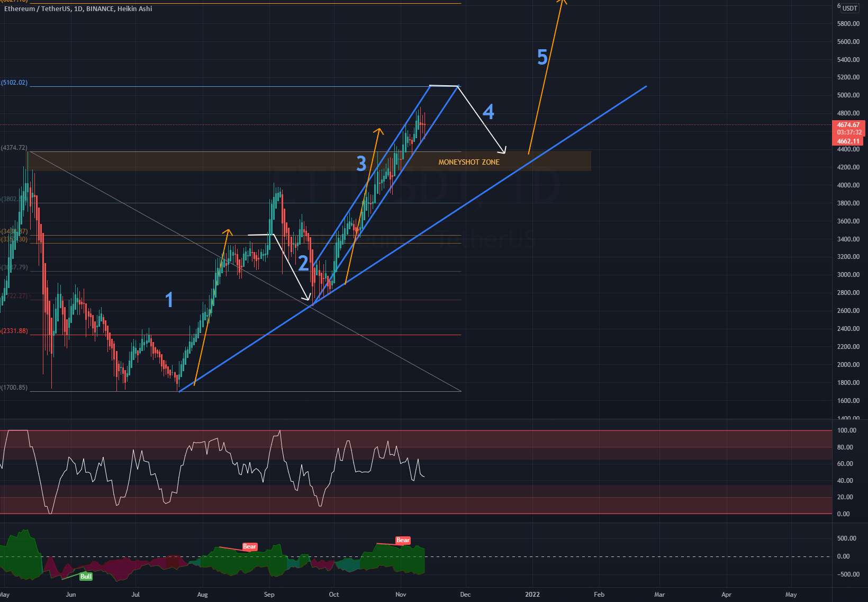The image size is (868, 602).
Task: Select the Elliott wave number 1 label
Action: (169, 300)
